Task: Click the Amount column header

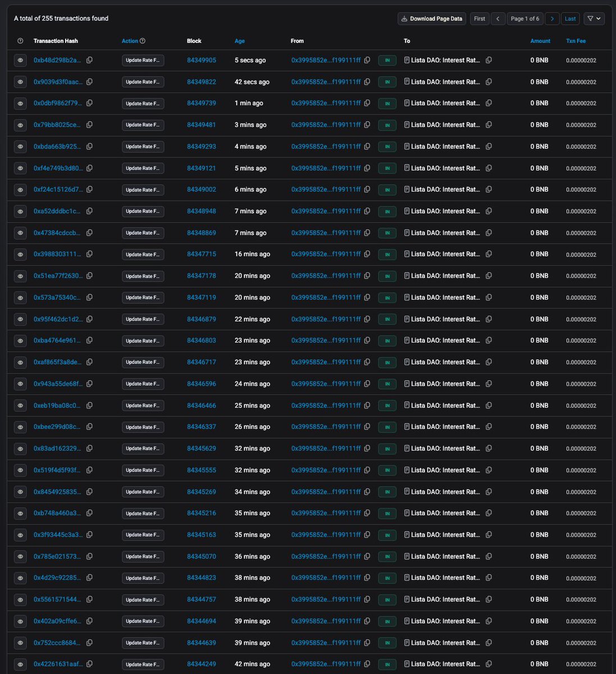Action: coord(540,41)
